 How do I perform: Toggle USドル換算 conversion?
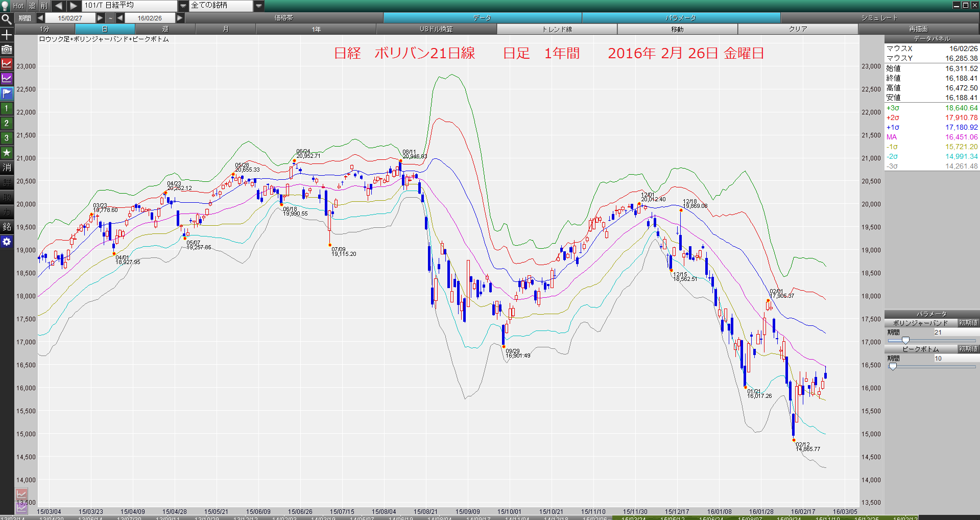coord(436,29)
